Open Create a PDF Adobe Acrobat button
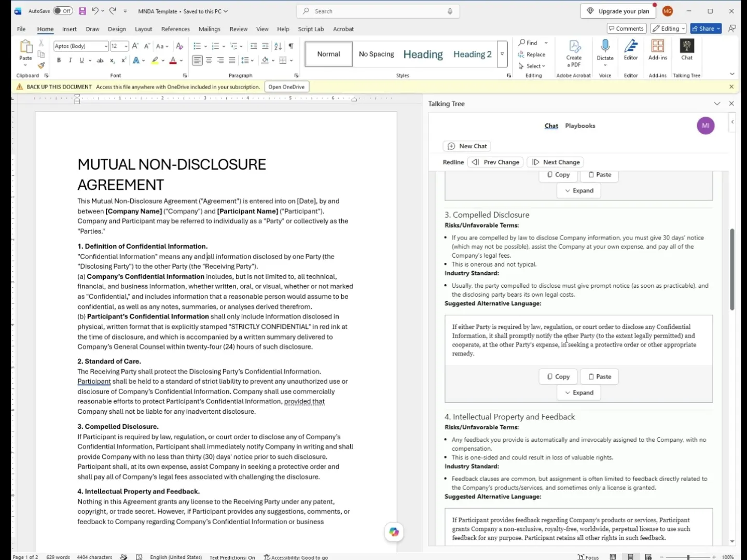The height and width of the screenshot is (560, 747). click(x=574, y=53)
